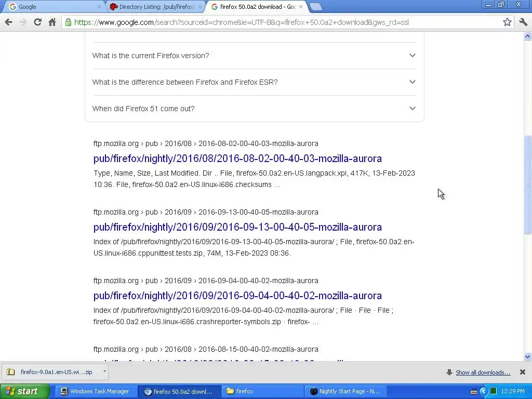Click the ftp.mozilla.org 2016-09-04 breadcrumb text
This screenshot has height=399, width=532.
click(x=206, y=281)
